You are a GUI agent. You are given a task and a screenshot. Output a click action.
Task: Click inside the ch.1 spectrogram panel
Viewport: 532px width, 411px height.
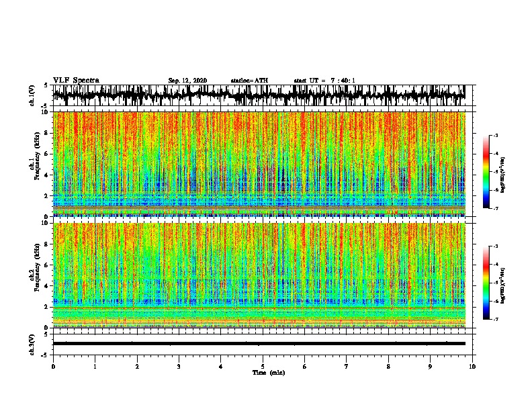[x=259, y=164]
